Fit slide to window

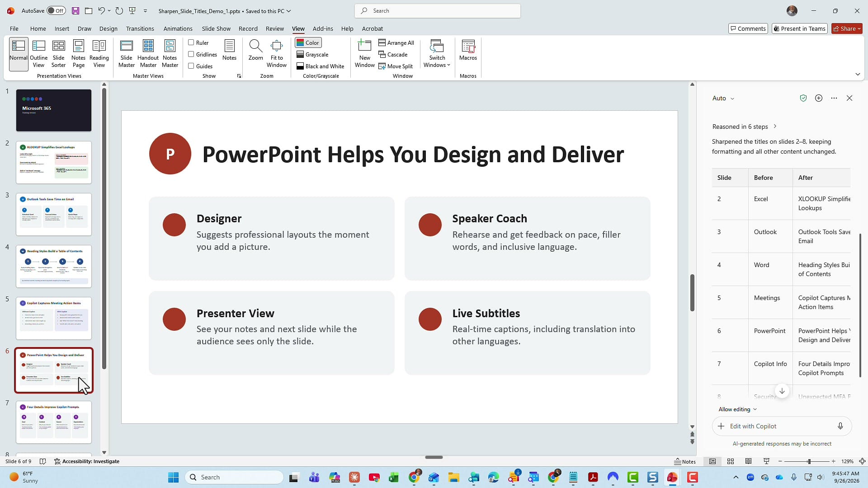pos(277,54)
